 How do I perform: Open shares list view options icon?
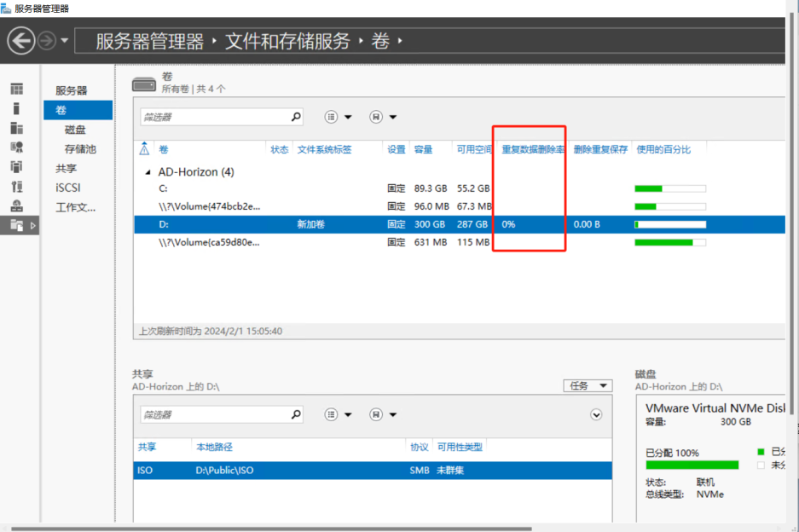331,414
